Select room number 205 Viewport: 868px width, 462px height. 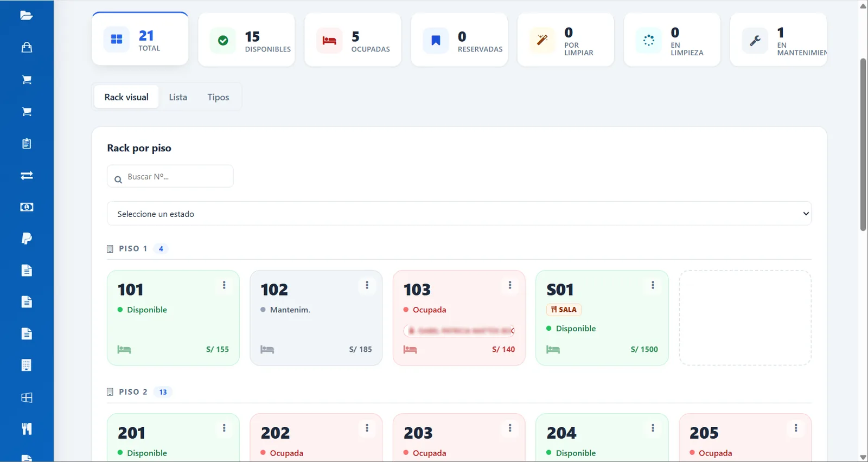[704, 433]
